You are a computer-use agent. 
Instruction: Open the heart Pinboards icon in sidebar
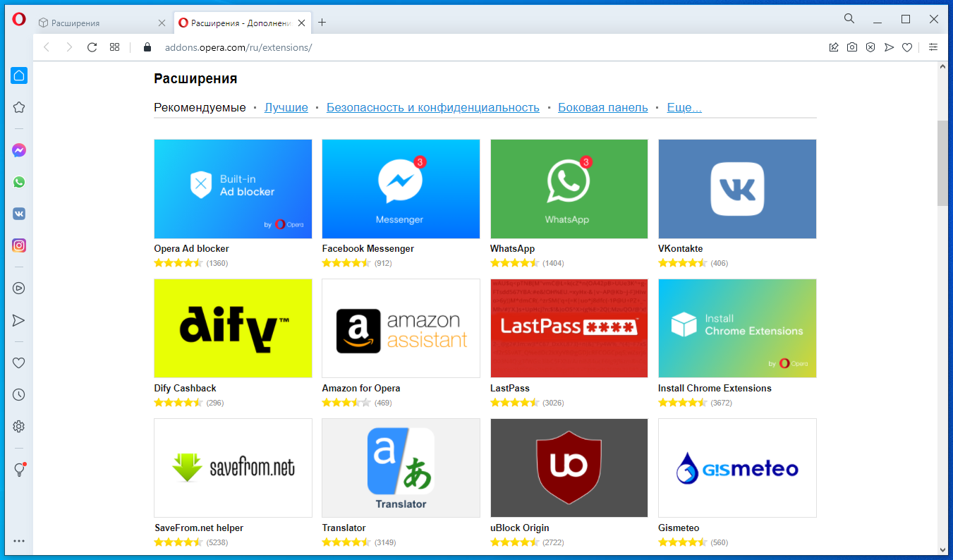(x=19, y=363)
